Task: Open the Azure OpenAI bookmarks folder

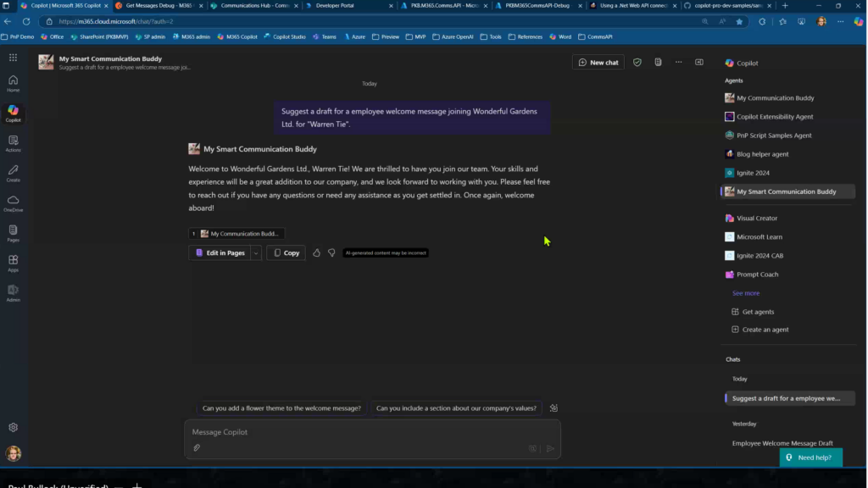Action: click(453, 36)
